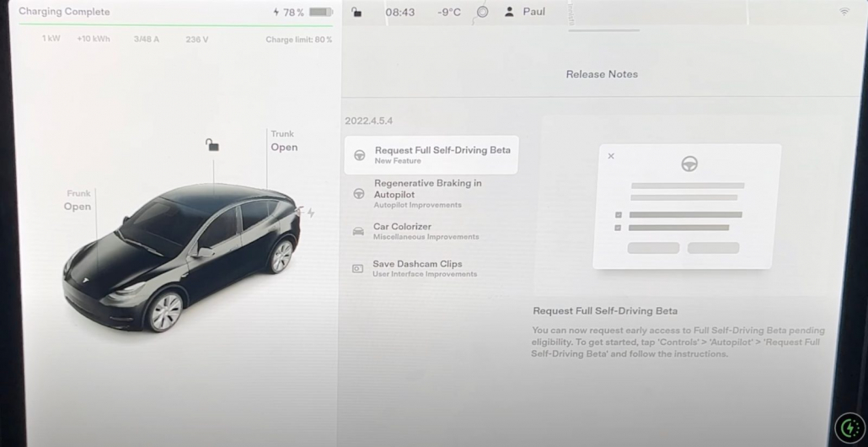This screenshot has height=447, width=868.
Task: Click the camera icon beside Save Dashcam Clips
Action: [358, 268]
